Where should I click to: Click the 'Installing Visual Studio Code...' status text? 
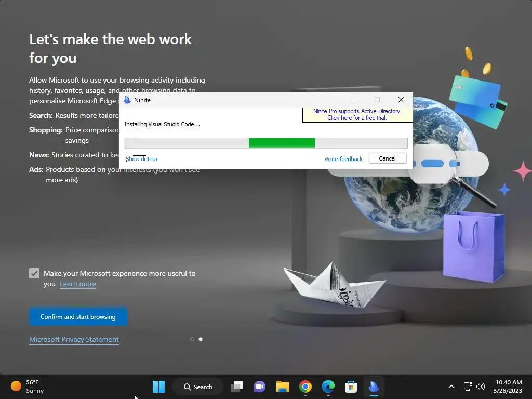pyautogui.click(x=162, y=124)
